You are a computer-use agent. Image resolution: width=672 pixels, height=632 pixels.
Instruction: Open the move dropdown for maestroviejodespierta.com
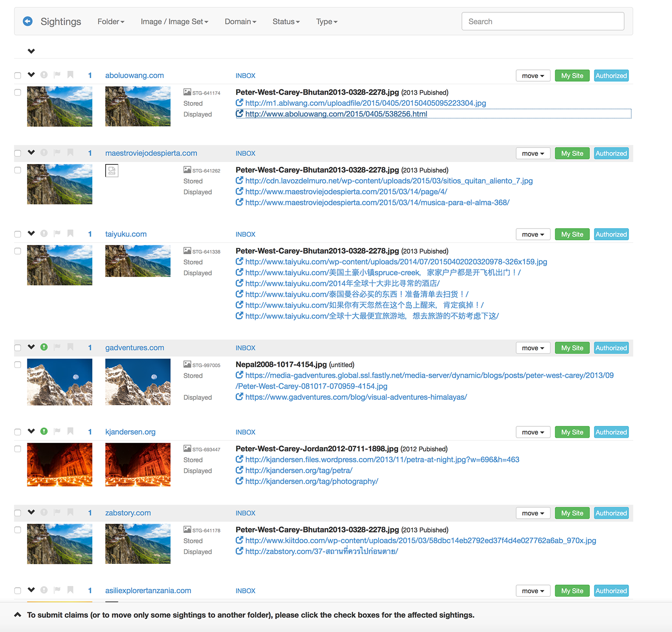pos(533,153)
